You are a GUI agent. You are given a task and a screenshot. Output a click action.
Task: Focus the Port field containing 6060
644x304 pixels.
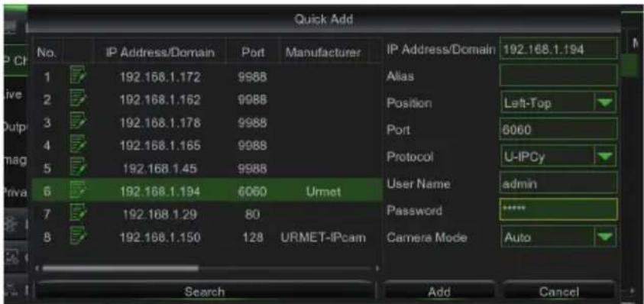pyautogui.click(x=558, y=130)
